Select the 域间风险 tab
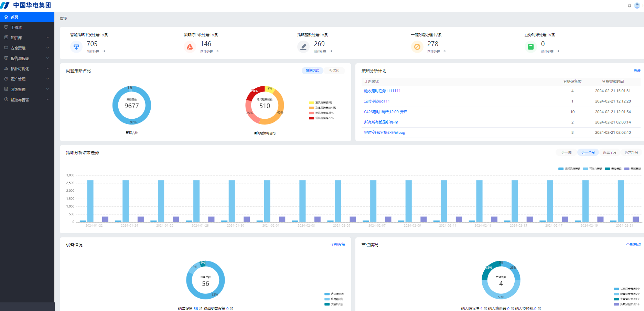Viewport: 644px width, 311px height. pyautogui.click(x=312, y=71)
